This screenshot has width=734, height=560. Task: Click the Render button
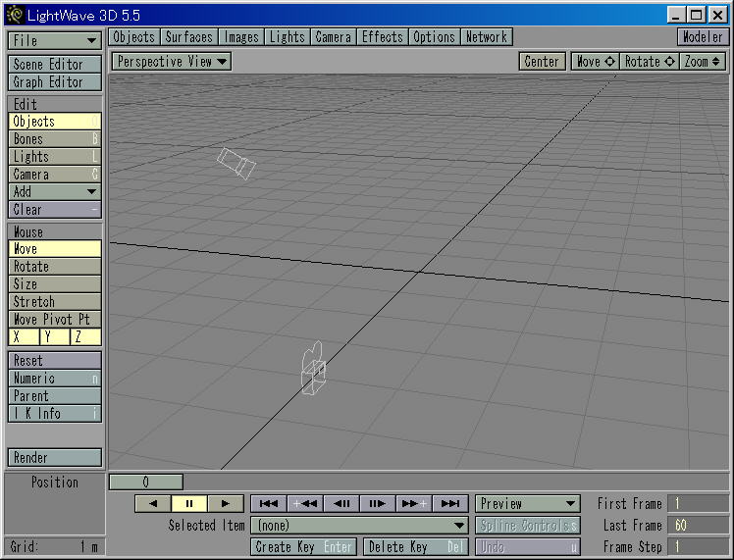click(x=55, y=458)
